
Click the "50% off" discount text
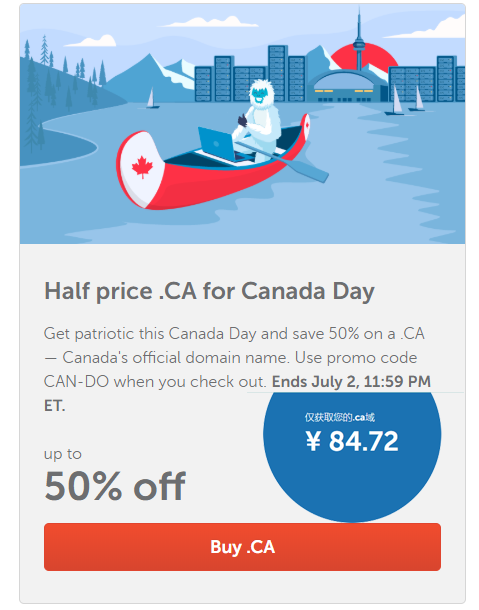click(x=115, y=486)
